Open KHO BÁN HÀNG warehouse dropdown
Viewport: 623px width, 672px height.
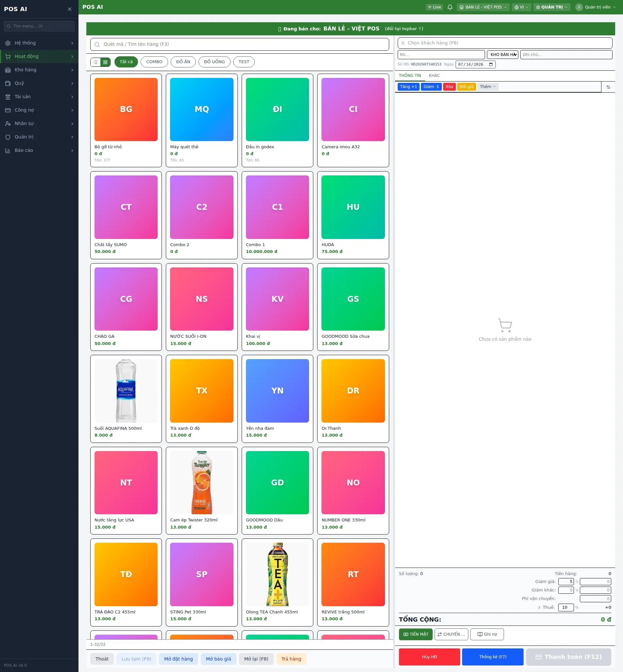coord(502,55)
